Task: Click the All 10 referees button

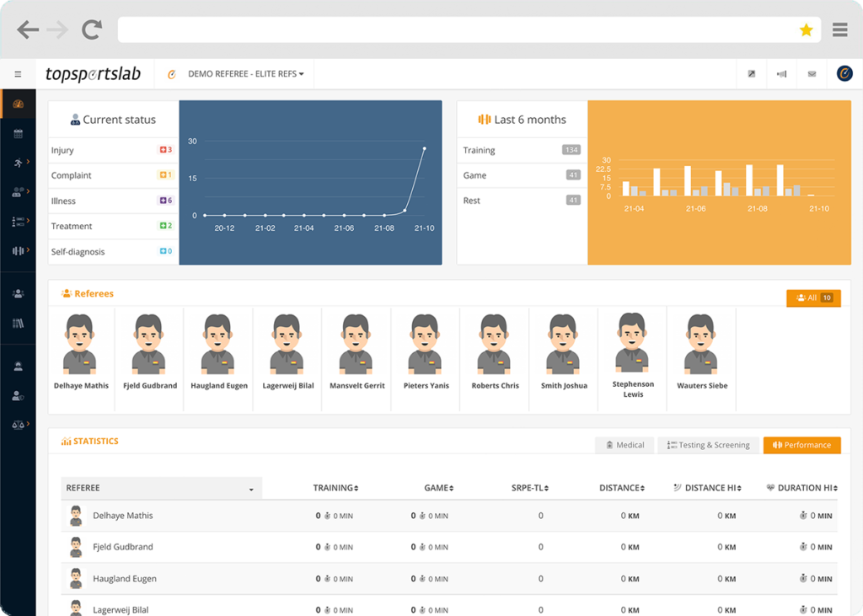Action: point(813,297)
